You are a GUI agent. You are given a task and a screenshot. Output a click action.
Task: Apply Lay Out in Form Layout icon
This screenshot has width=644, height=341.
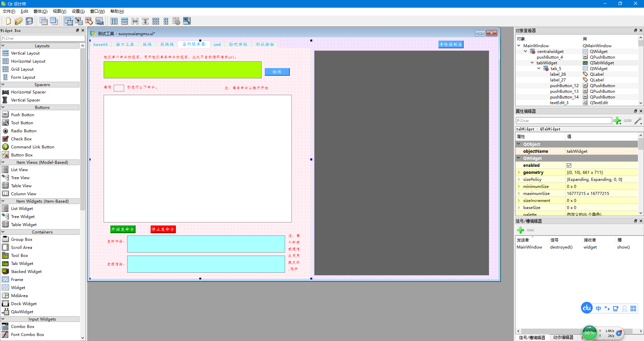pyautogui.click(x=166, y=21)
